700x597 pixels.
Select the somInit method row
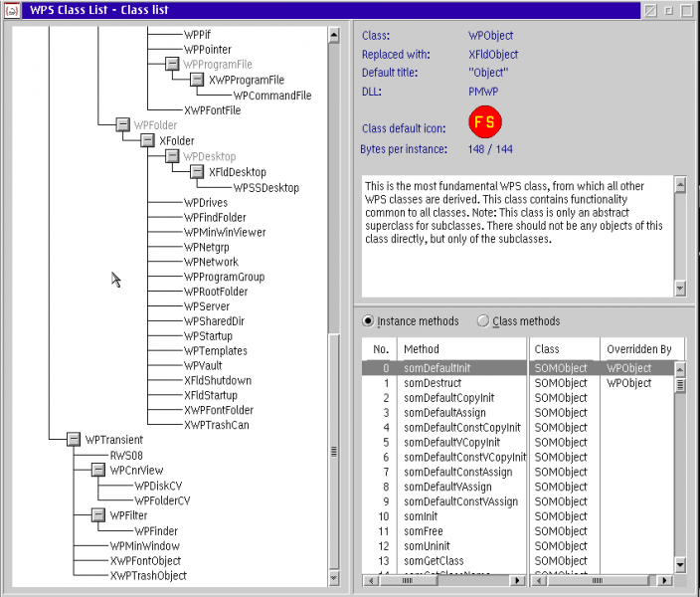coord(518,516)
